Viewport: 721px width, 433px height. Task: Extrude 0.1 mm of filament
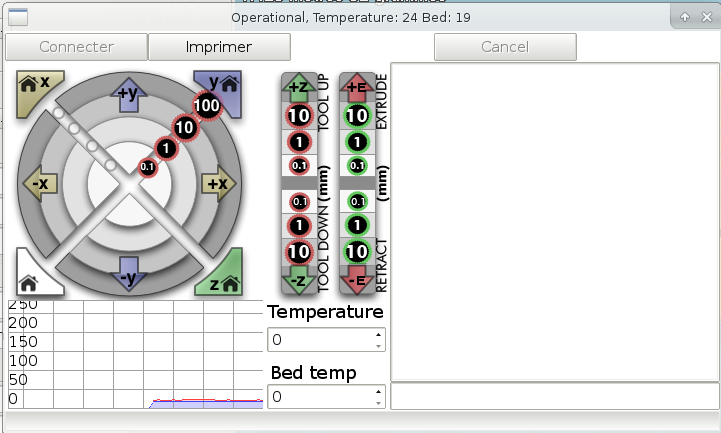tap(357, 165)
